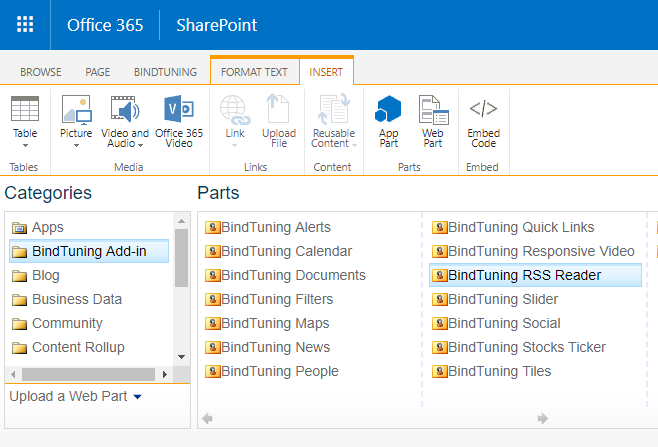
Task: Select the BindTuning Documents part
Action: (x=285, y=275)
